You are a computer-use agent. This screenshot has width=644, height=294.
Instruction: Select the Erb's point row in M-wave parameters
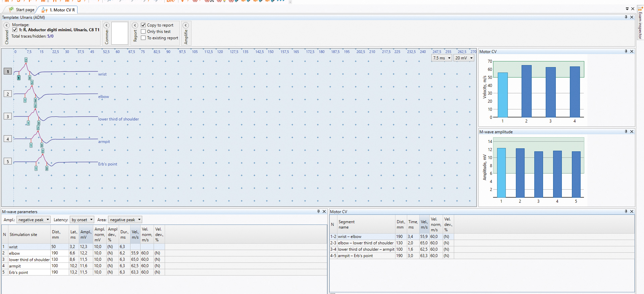(83, 272)
